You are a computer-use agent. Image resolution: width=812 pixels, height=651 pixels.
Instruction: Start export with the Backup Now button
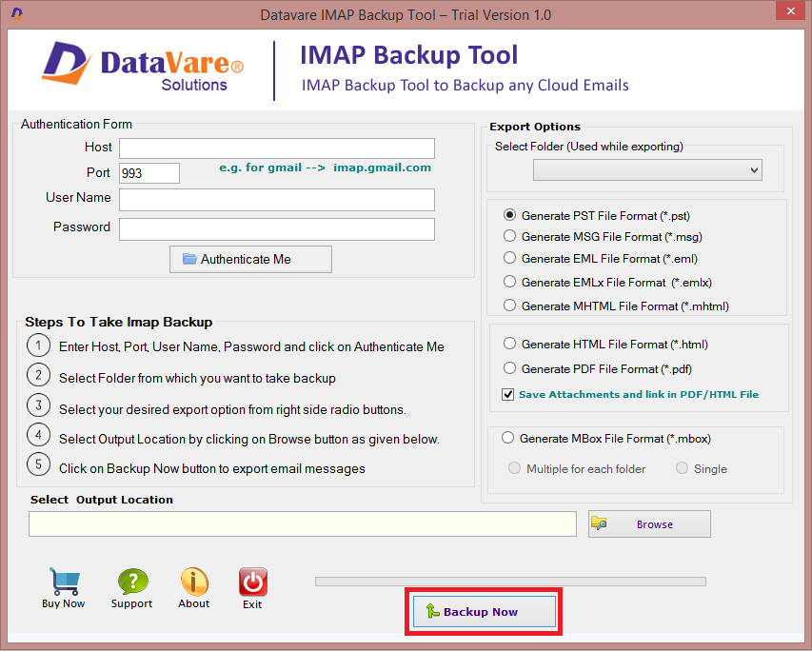point(485,612)
